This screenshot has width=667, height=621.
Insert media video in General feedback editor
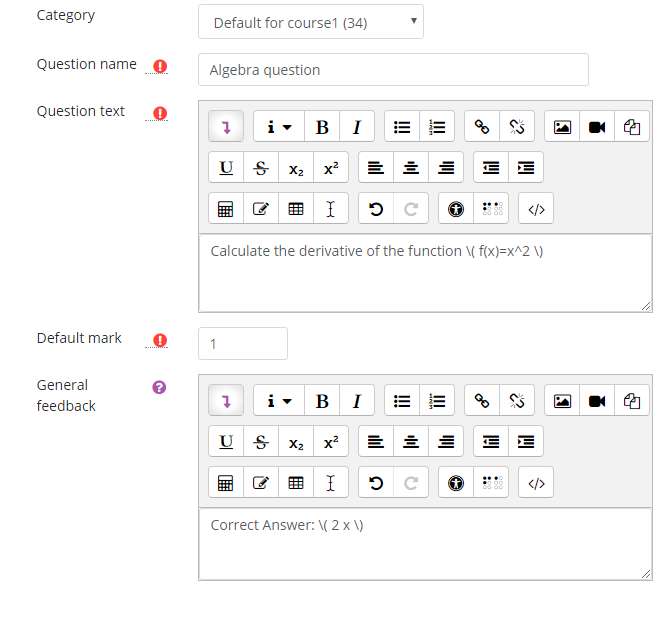tap(597, 401)
